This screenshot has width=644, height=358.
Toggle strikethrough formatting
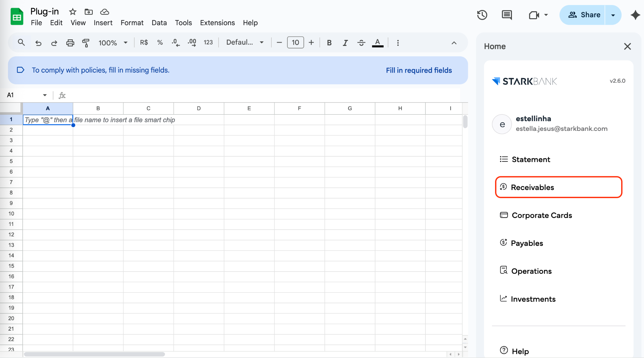tap(361, 43)
